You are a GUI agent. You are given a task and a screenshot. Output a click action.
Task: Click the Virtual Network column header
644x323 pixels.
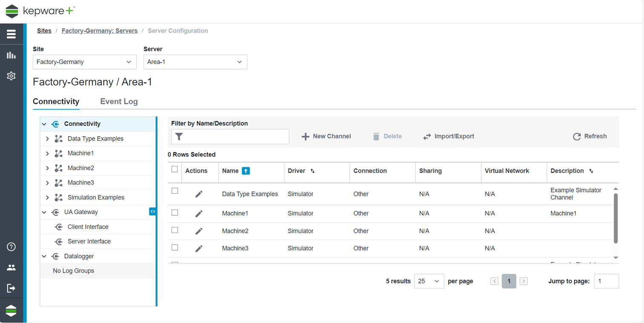(x=507, y=171)
